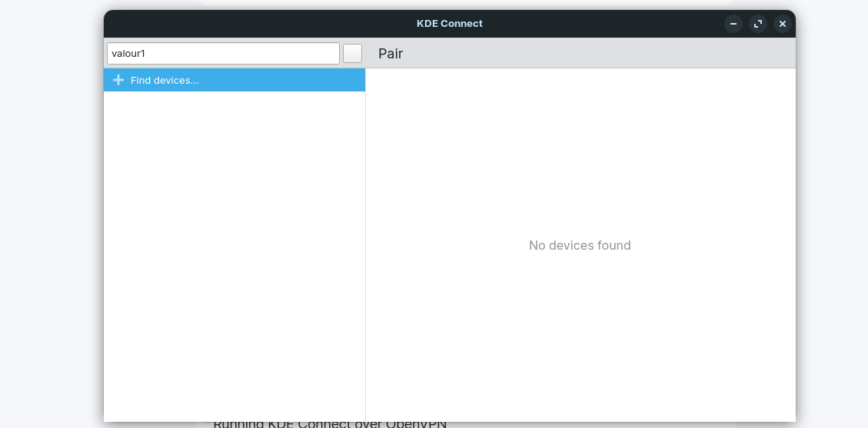Close the KDE Connect window
This screenshot has height=428, width=868.
coord(782,24)
